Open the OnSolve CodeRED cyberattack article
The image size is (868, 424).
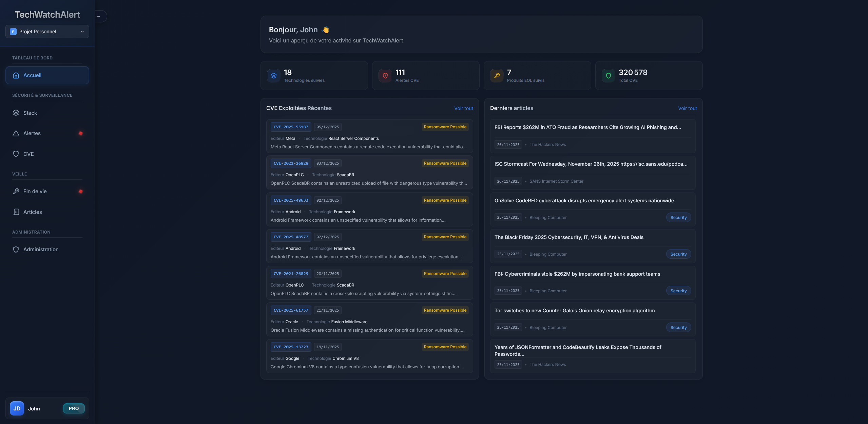pyautogui.click(x=584, y=201)
